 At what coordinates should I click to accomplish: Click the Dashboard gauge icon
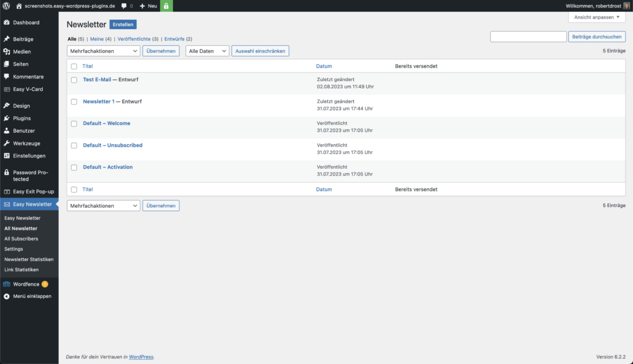(6, 23)
